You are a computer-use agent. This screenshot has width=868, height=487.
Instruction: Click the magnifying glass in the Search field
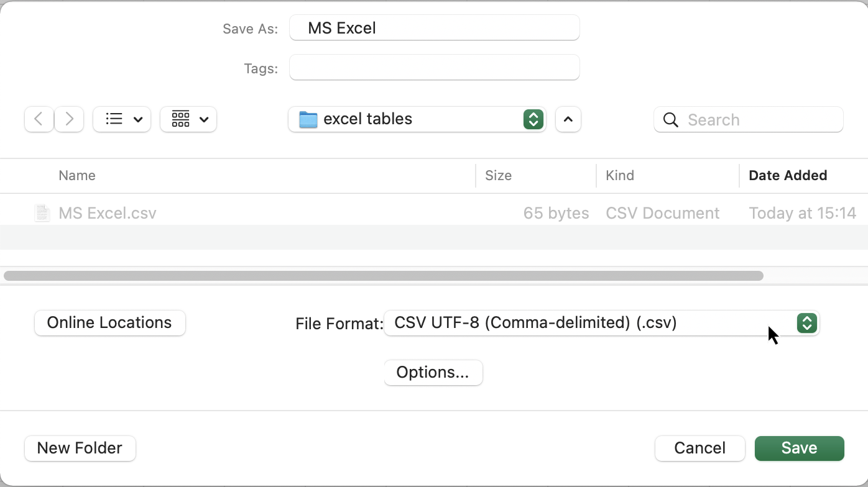tap(670, 119)
